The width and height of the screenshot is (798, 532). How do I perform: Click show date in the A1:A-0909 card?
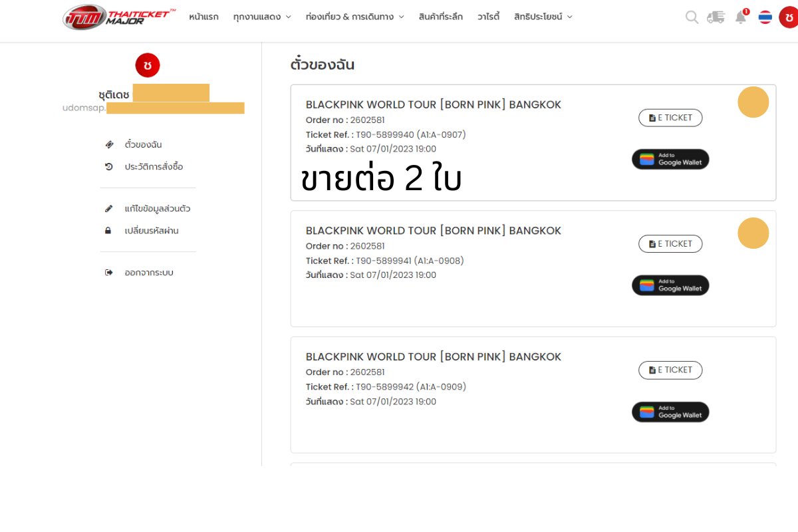tap(371, 402)
